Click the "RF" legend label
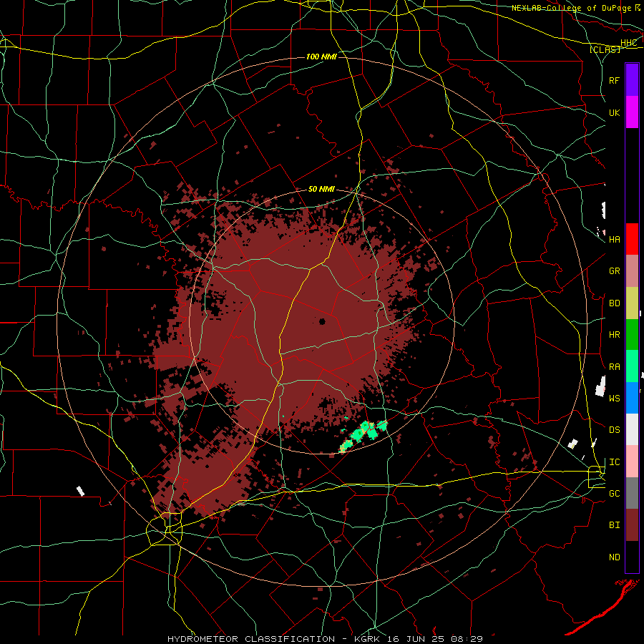The image size is (644, 644). click(614, 80)
